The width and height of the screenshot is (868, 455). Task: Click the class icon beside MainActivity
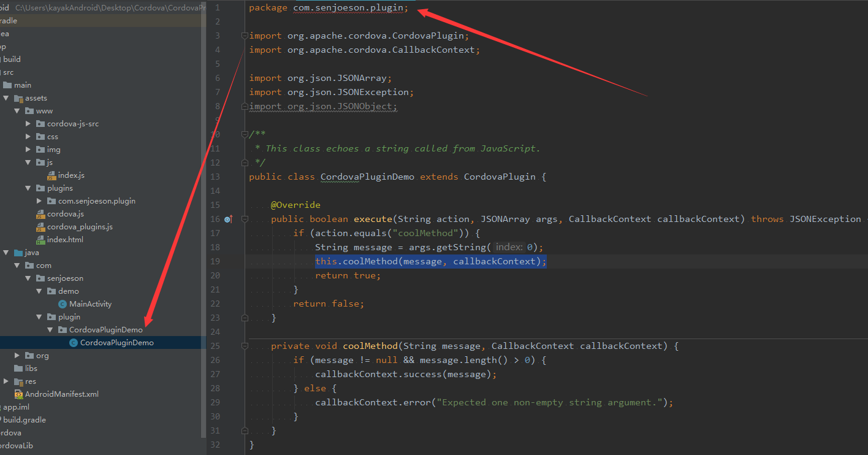(x=63, y=304)
